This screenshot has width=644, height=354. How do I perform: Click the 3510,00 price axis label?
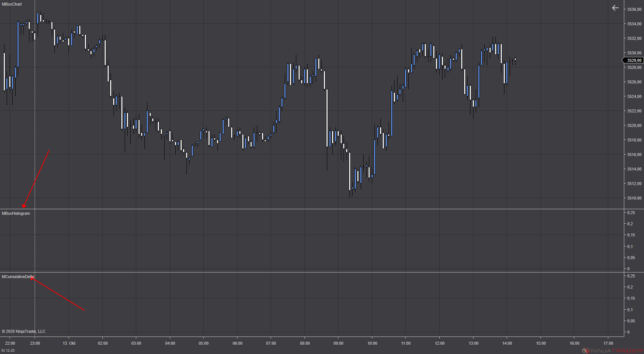coord(634,198)
